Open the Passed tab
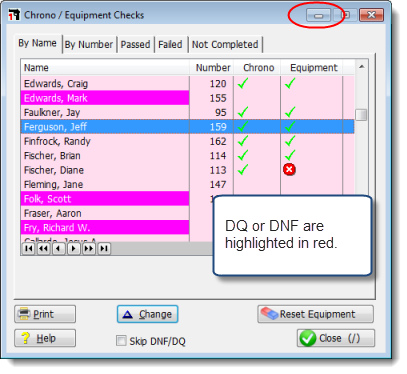The width and height of the screenshot is (407, 374). coord(135,45)
